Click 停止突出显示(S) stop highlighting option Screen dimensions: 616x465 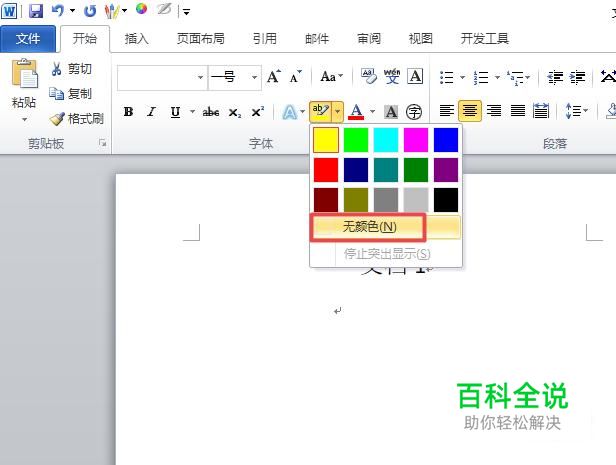pos(386,254)
